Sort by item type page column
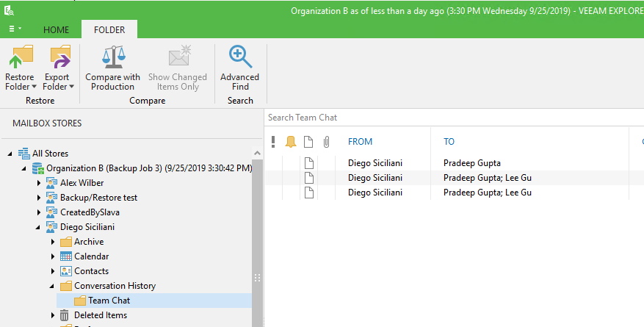 pyautogui.click(x=308, y=142)
